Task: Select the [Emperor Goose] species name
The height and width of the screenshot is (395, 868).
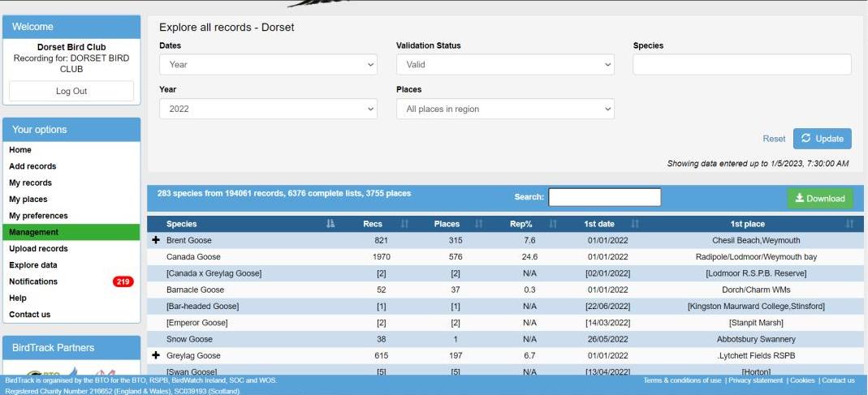Action: 197,323
